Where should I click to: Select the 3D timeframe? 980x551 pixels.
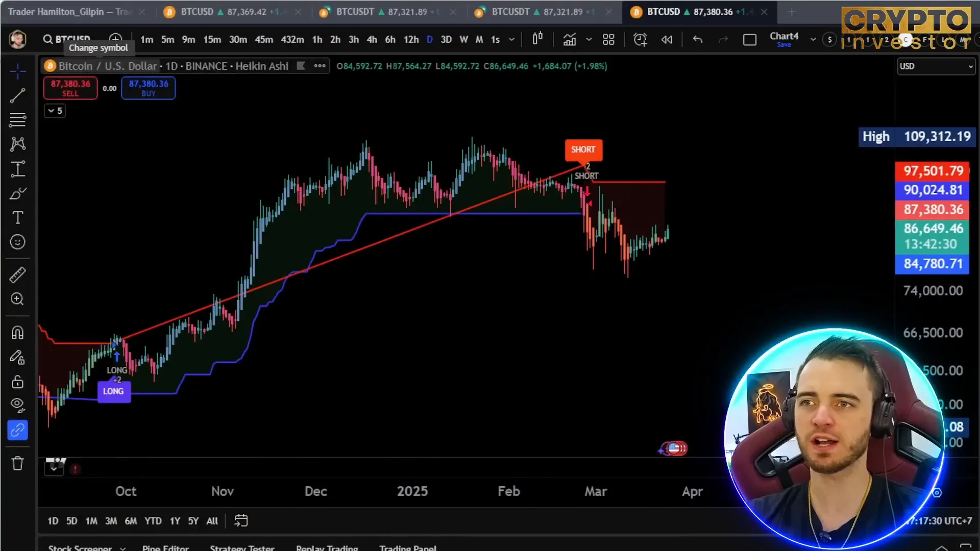tap(446, 39)
